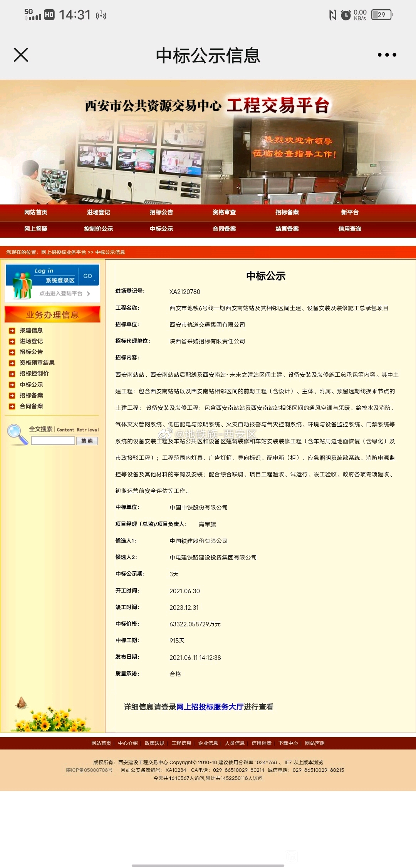
Task: Click the GO button in login area
Action: tap(88, 276)
